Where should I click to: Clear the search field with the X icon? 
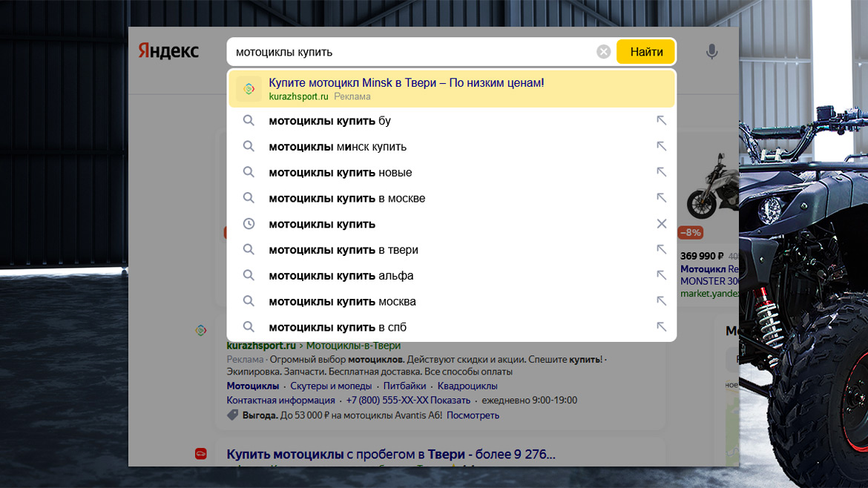pos(604,52)
